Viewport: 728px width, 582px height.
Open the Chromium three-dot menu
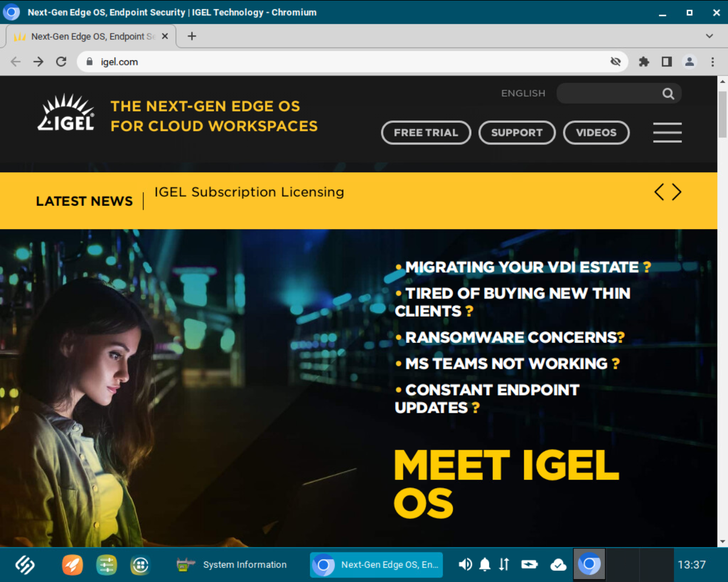(x=712, y=61)
